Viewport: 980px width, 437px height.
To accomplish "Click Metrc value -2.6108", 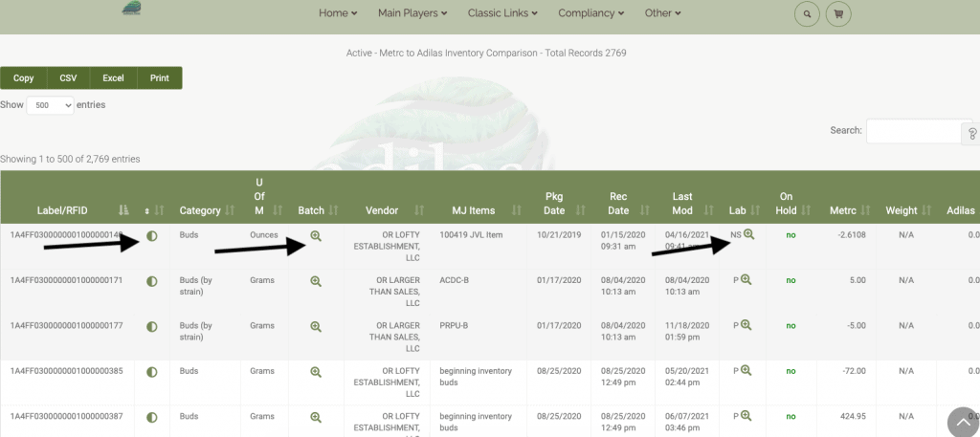I will tap(851, 234).
